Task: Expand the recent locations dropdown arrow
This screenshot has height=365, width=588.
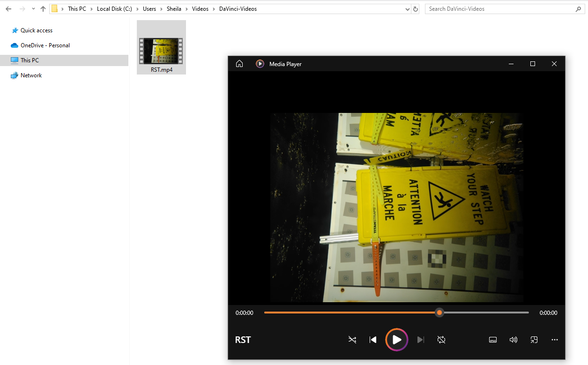Action: tap(33, 9)
